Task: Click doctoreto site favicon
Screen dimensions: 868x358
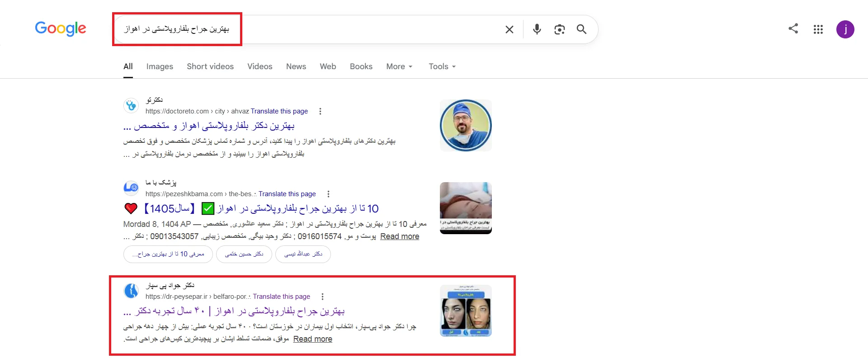Action: tap(131, 106)
